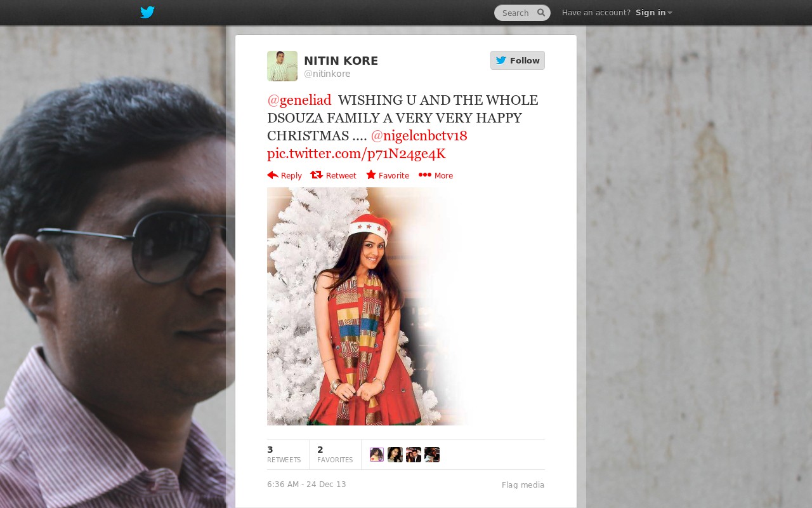Viewport: 812px width, 508px height.
Task: Open the first retweeter avatar
Action: point(377,455)
